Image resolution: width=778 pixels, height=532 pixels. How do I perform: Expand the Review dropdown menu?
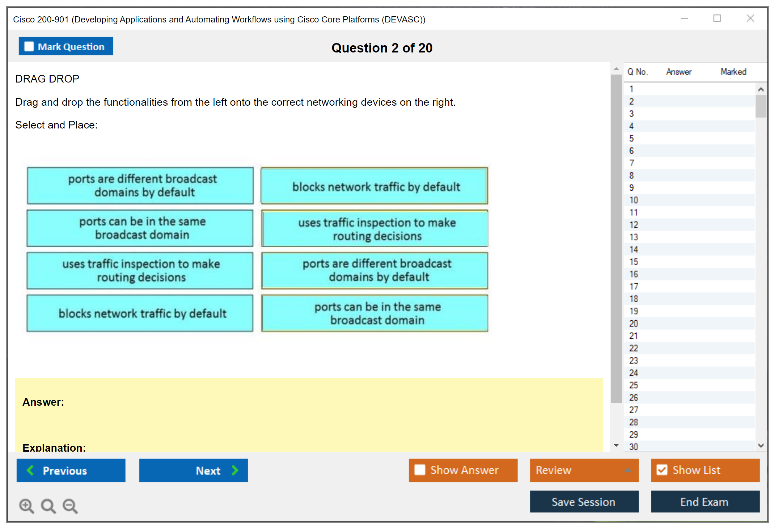coord(628,470)
